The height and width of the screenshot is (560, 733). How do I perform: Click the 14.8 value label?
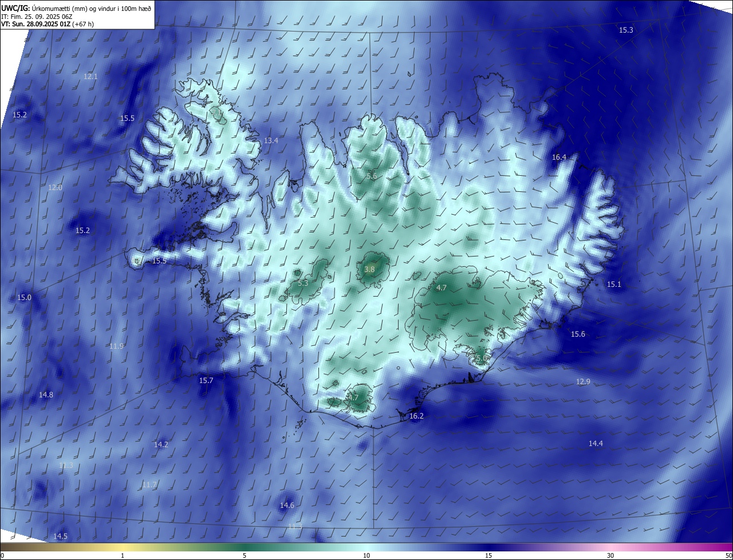46,395
